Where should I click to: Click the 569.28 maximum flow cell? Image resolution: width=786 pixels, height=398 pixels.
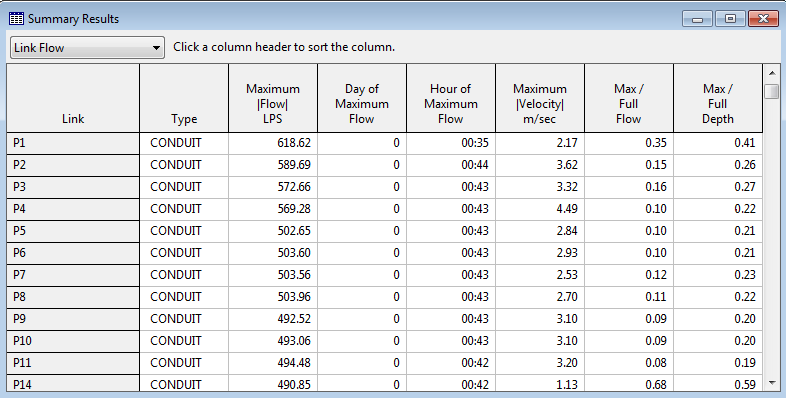pyautogui.click(x=273, y=210)
